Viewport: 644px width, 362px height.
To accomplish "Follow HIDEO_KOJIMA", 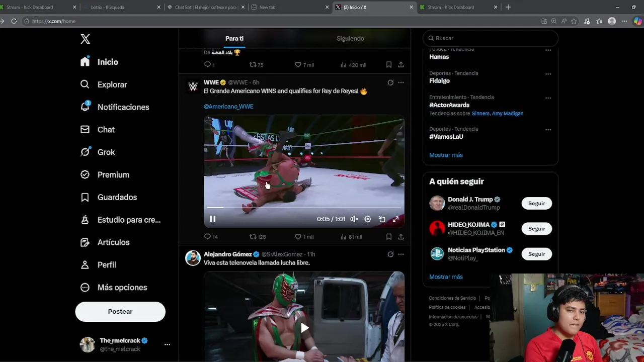I will (x=537, y=229).
